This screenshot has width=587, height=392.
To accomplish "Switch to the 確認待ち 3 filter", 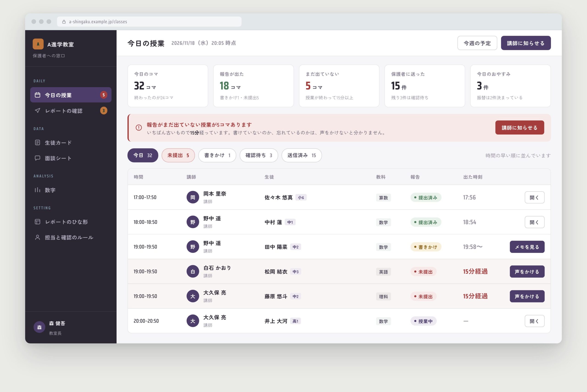I will tap(259, 155).
